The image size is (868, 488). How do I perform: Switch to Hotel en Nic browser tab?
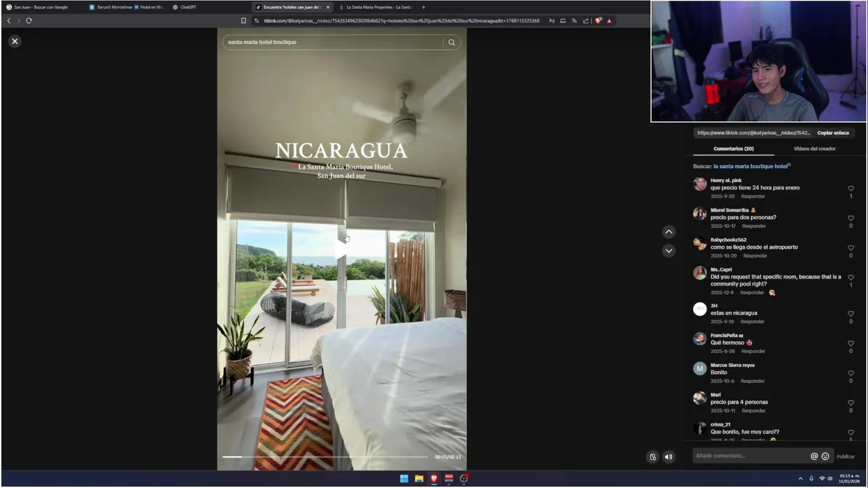click(149, 7)
